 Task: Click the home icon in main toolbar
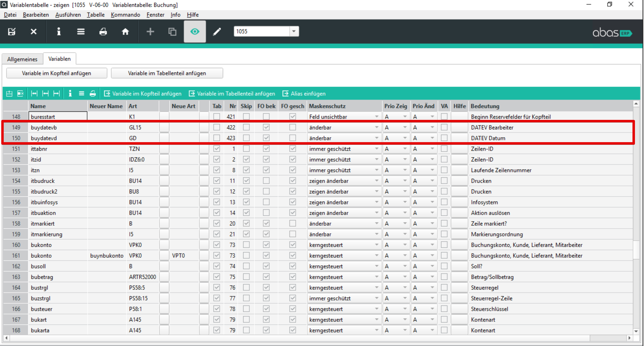[x=125, y=32]
